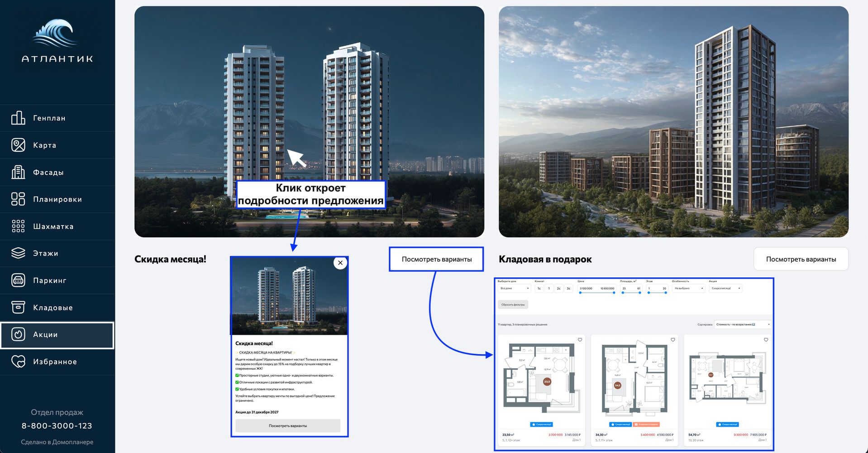Open the Все дома house dropdown
This screenshot has width=868, height=453.
point(514,289)
